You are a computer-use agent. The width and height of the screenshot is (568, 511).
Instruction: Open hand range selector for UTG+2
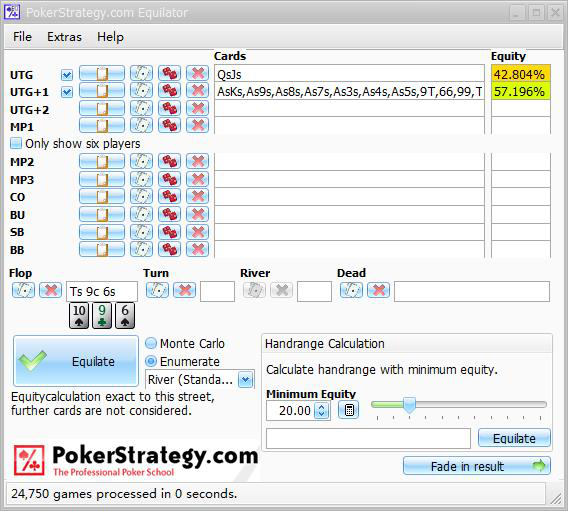tap(102, 108)
